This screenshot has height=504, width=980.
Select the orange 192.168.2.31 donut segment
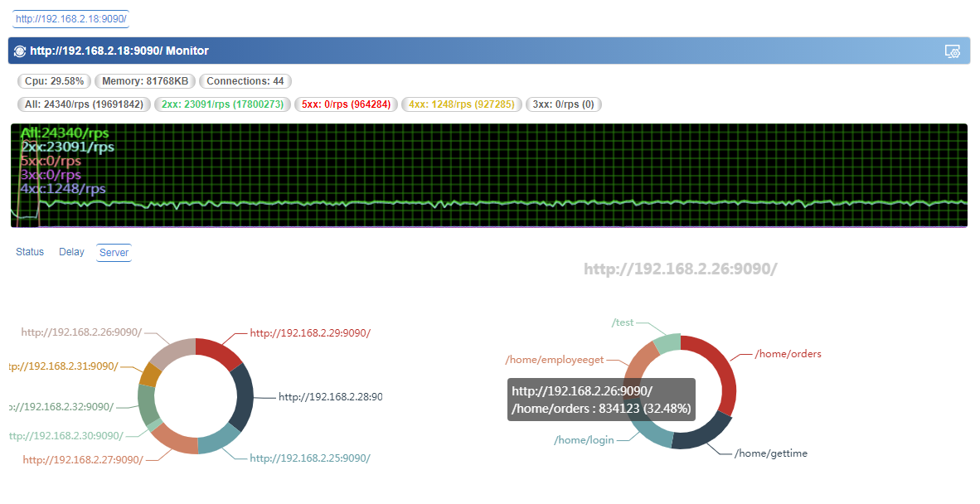151,374
